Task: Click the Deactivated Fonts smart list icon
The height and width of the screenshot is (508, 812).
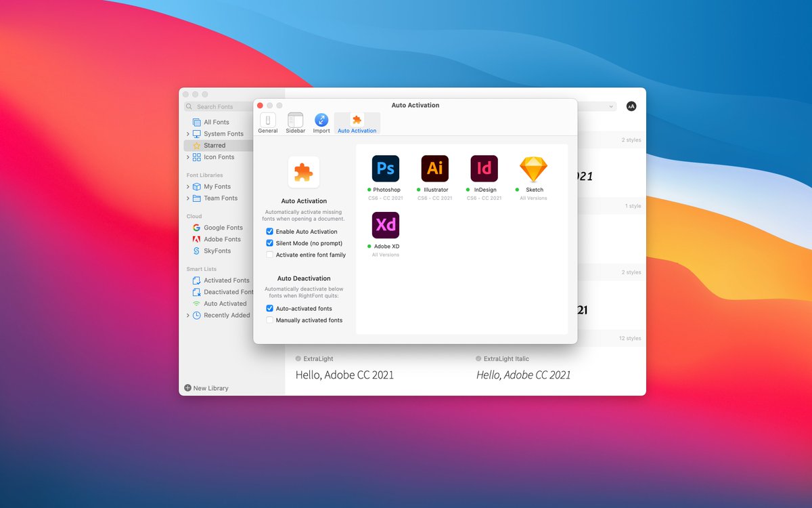Action: coord(196,292)
